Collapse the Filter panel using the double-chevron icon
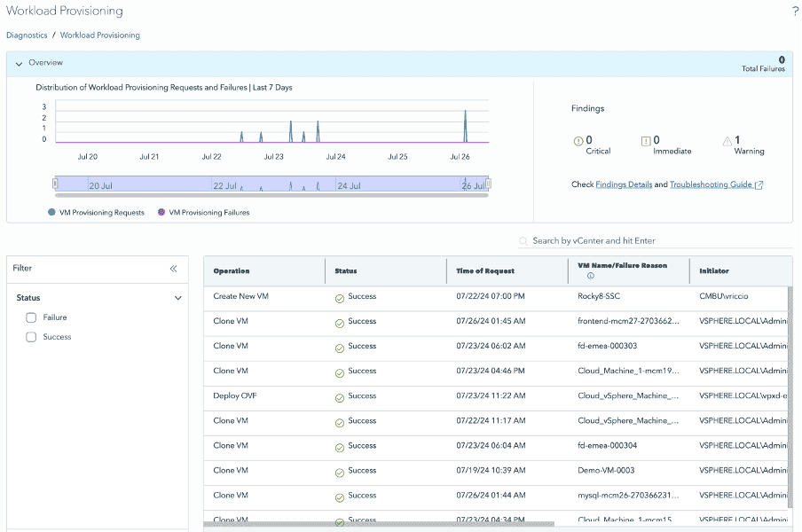 [x=174, y=269]
